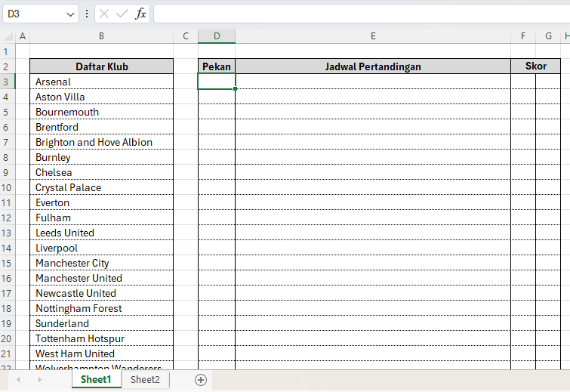This screenshot has height=392, width=570.
Task: Select the Bournemouth cell
Action: [x=101, y=112]
